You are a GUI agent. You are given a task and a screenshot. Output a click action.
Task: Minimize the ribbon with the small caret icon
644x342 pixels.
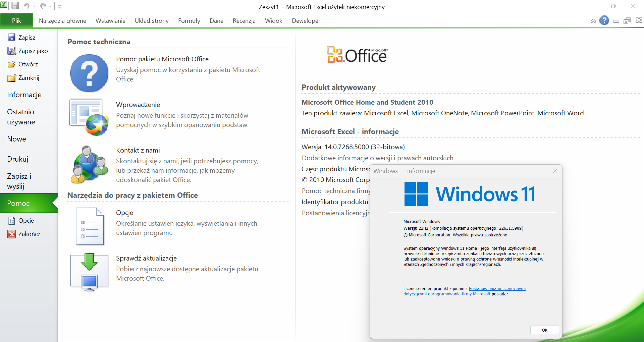point(593,21)
